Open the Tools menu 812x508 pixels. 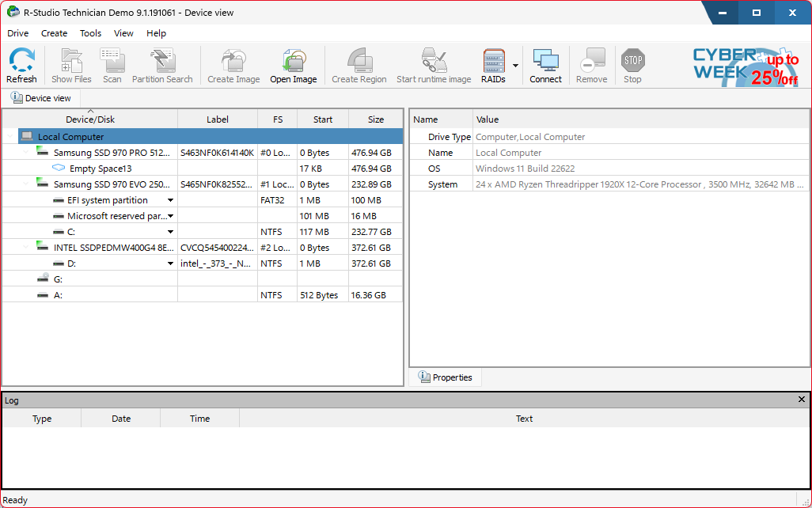pyautogui.click(x=90, y=33)
